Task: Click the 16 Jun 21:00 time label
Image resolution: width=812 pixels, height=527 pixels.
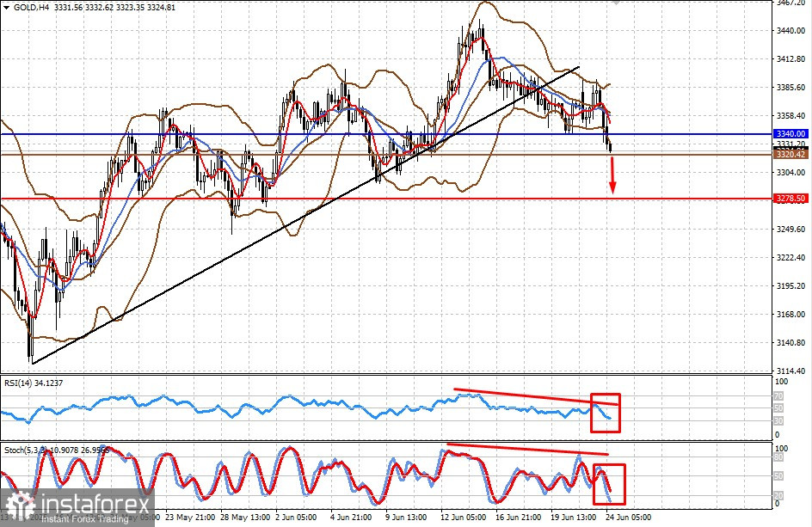Action: click(518, 518)
